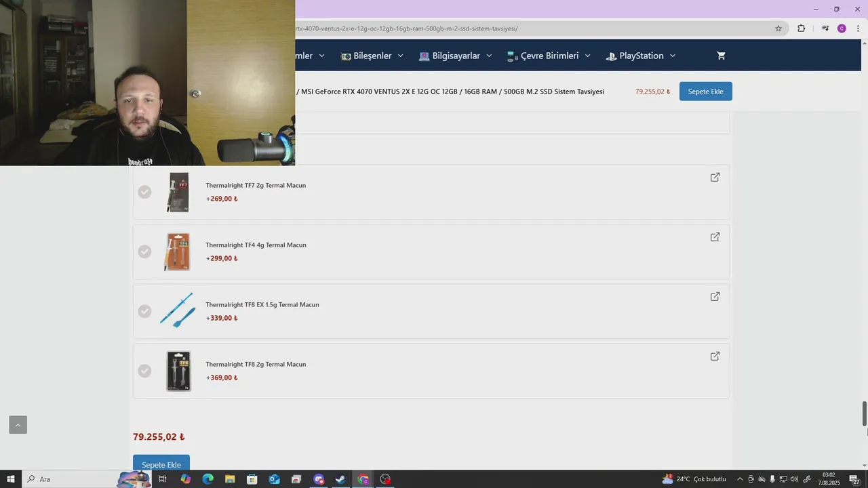Select the Thermalright TF4 4g Termal Macun option
Screen dimensions: 868x488
point(144,251)
